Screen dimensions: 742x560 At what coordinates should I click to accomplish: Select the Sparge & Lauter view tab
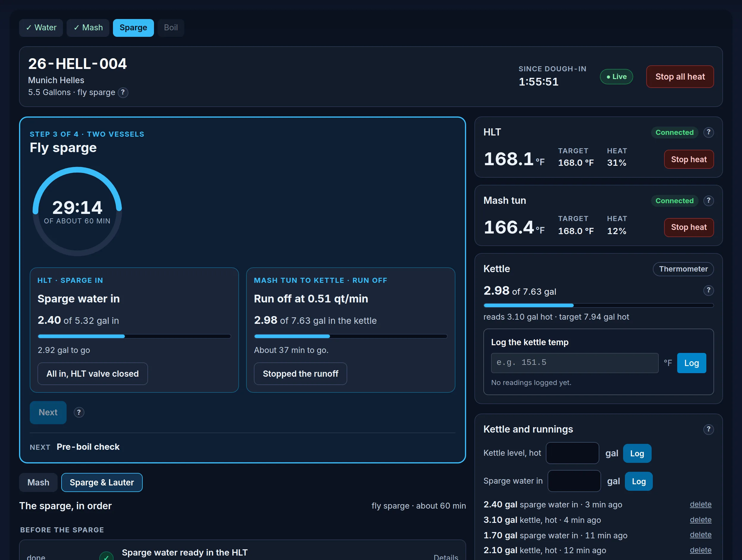tap(102, 482)
